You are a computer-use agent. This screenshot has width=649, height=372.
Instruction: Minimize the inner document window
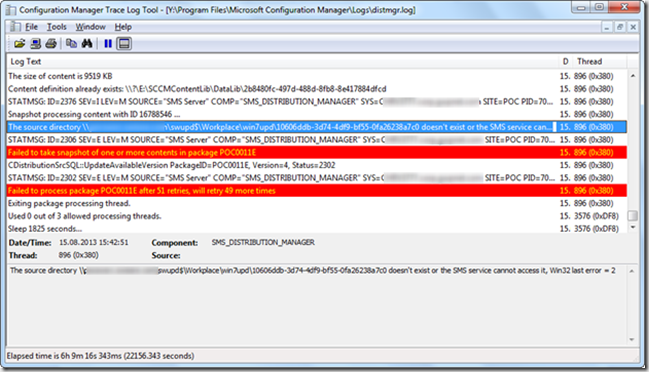click(x=607, y=27)
